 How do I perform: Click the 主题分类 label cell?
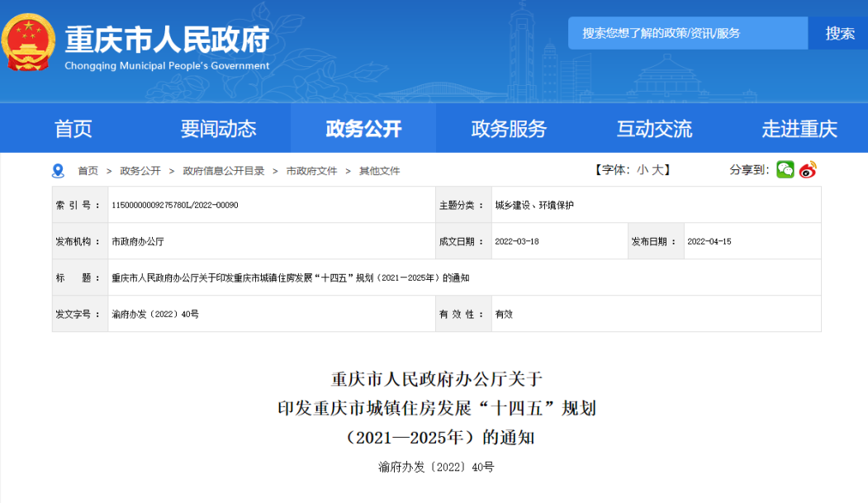pyautogui.click(x=464, y=206)
